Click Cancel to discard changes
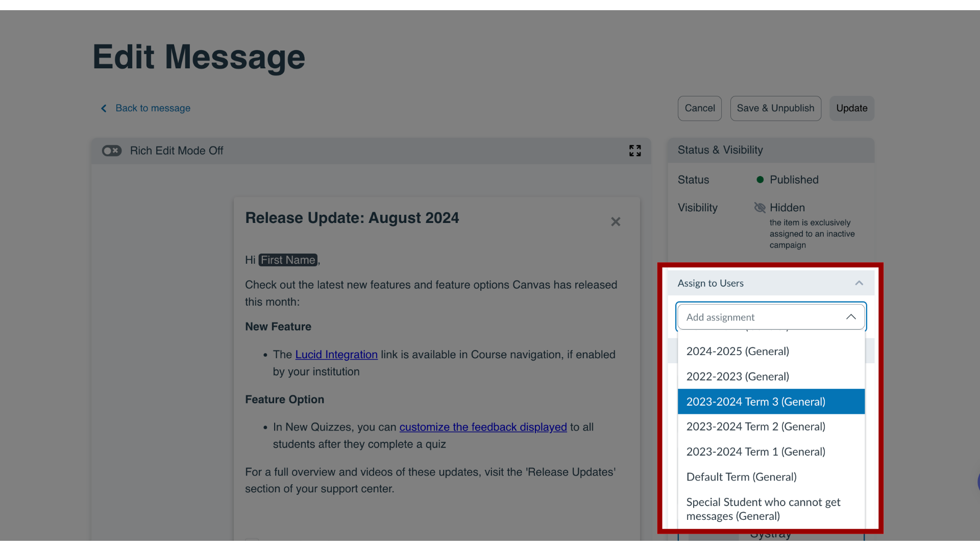The image size is (980, 551). point(700,108)
